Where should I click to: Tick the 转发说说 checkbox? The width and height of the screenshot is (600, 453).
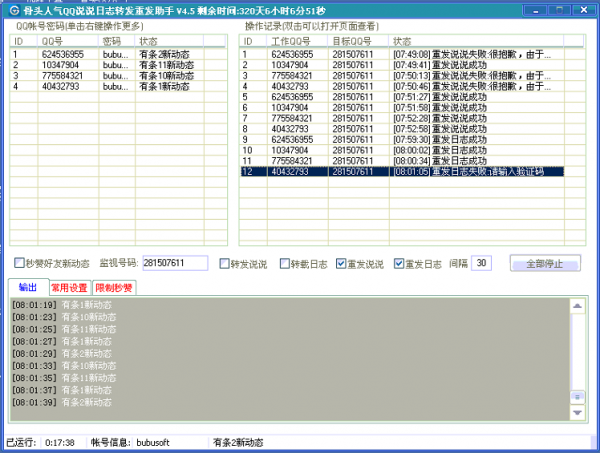(x=224, y=263)
